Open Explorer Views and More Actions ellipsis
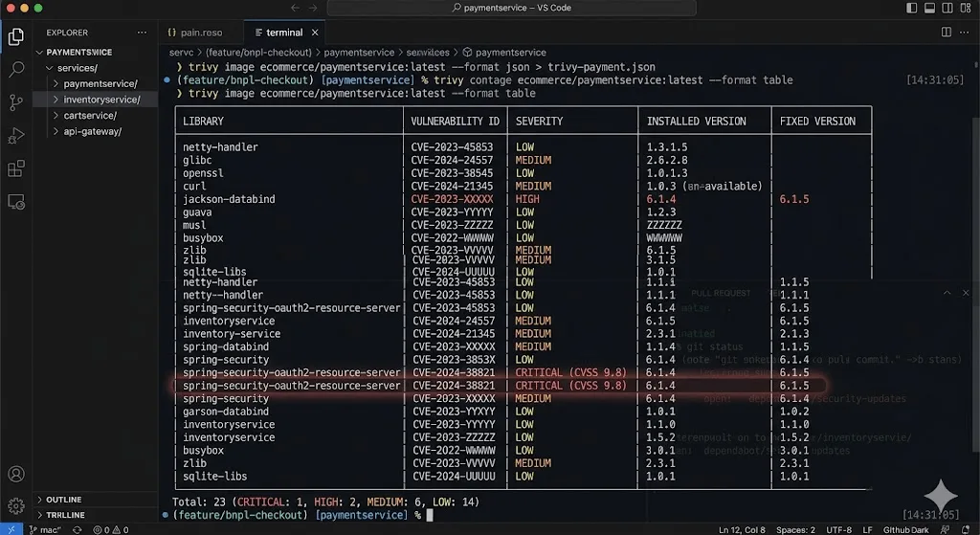The height and width of the screenshot is (535, 980). [x=142, y=33]
